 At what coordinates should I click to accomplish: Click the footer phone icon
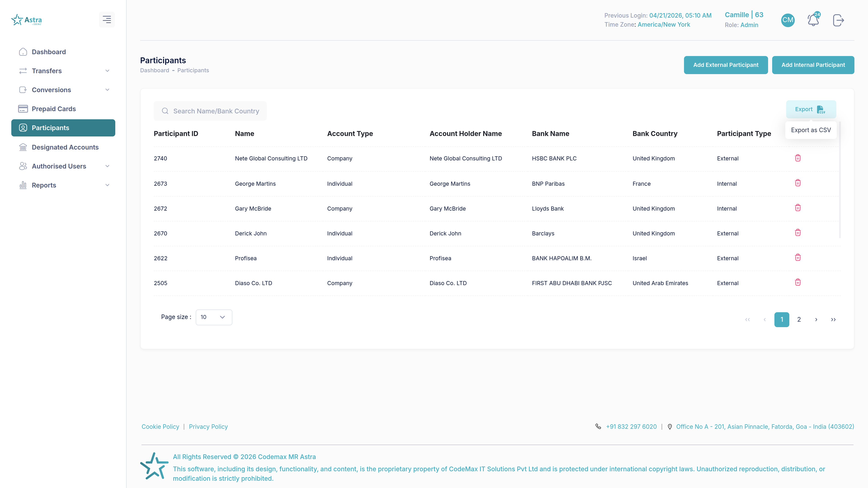(598, 426)
